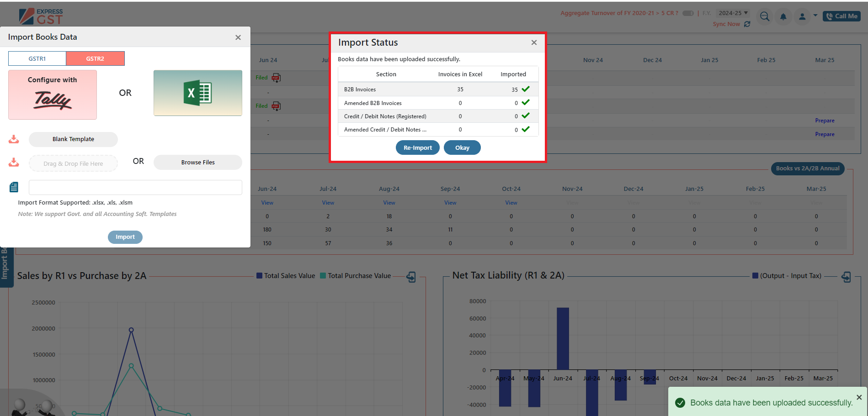The width and height of the screenshot is (868, 416).
Task: Click the document icon beside file name field
Action: coord(14,187)
